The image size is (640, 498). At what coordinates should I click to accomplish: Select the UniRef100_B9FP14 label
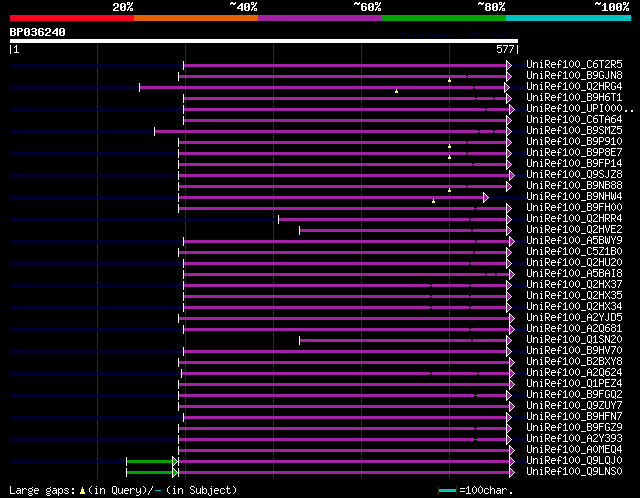[574, 164]
